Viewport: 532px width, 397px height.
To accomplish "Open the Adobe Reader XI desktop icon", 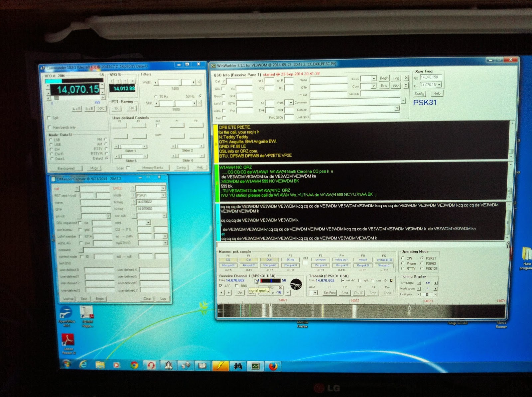I will 68,344.
